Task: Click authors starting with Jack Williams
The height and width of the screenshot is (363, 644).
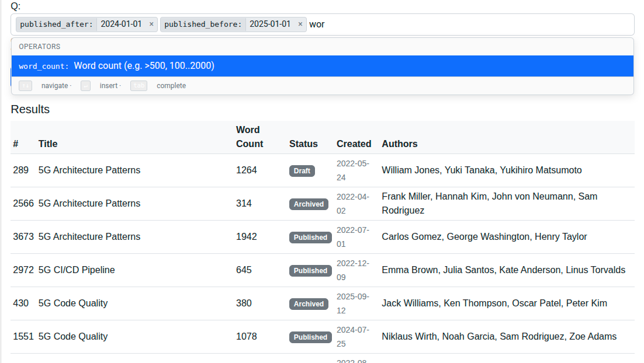Action: (x=494, y=303)
